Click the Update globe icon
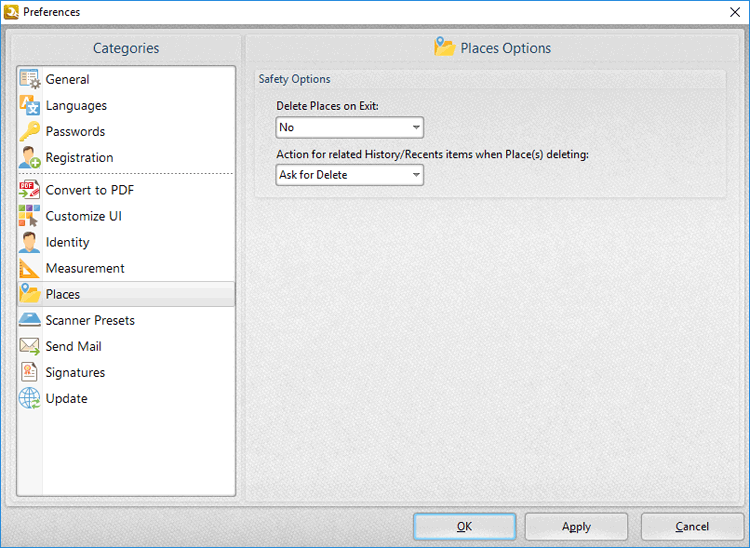The width and height of the screenshot is (750, 548). [30, 398]
